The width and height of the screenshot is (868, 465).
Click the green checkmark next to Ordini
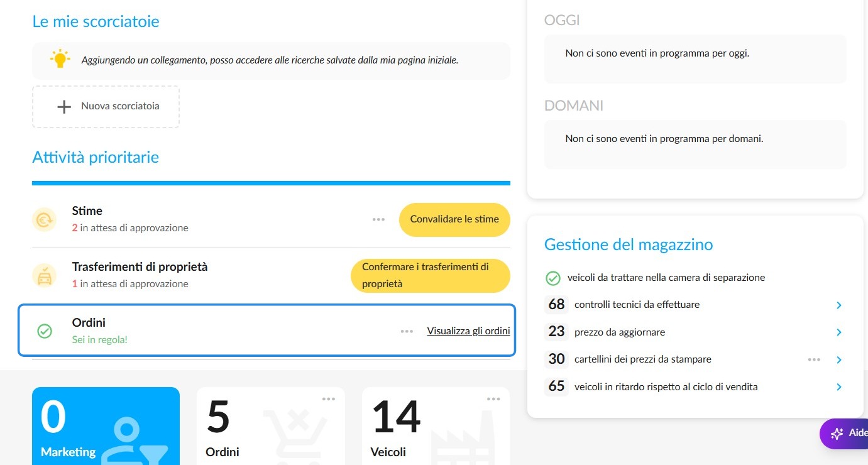45,331
